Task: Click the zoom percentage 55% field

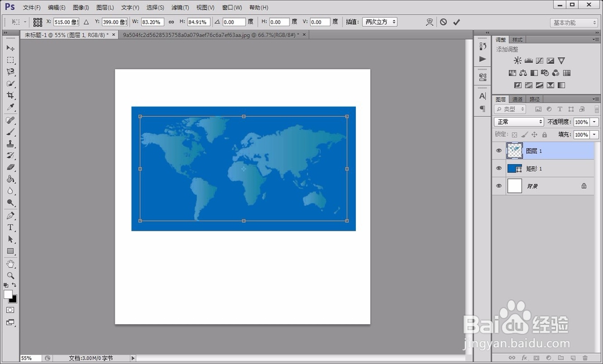Action: coord(30,358)
